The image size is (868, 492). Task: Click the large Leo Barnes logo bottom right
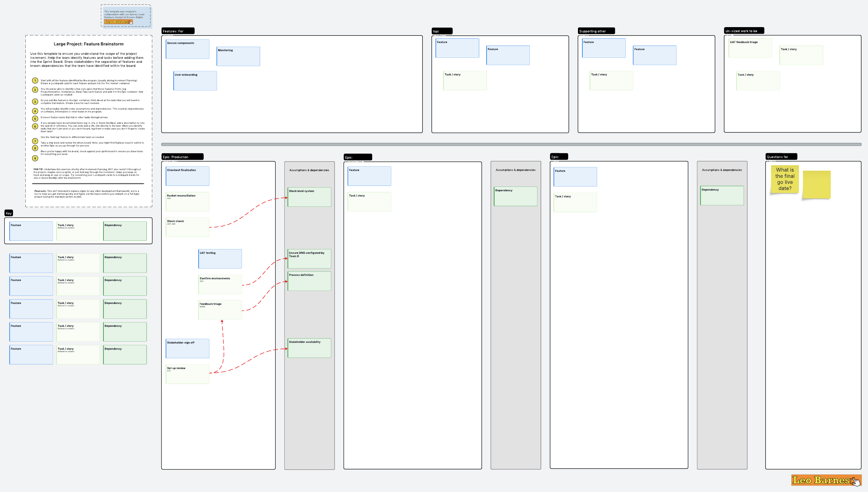point(826,480)
